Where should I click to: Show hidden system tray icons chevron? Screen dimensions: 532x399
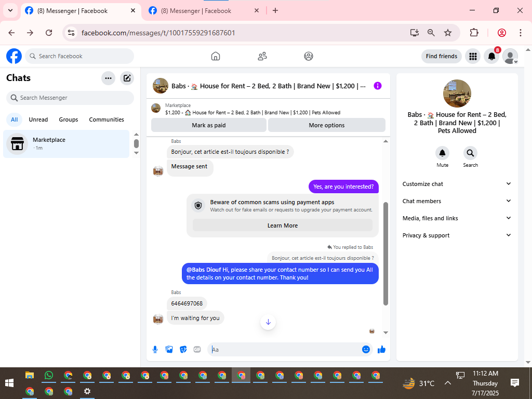pos(448,383)
